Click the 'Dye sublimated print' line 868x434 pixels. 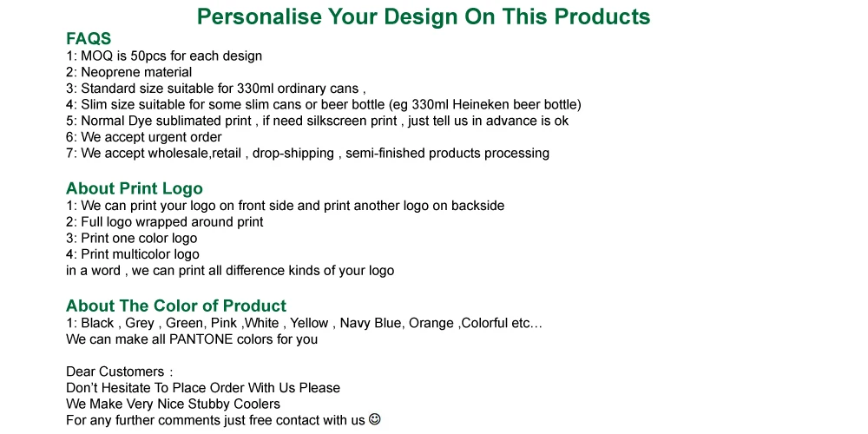point(317,121)
